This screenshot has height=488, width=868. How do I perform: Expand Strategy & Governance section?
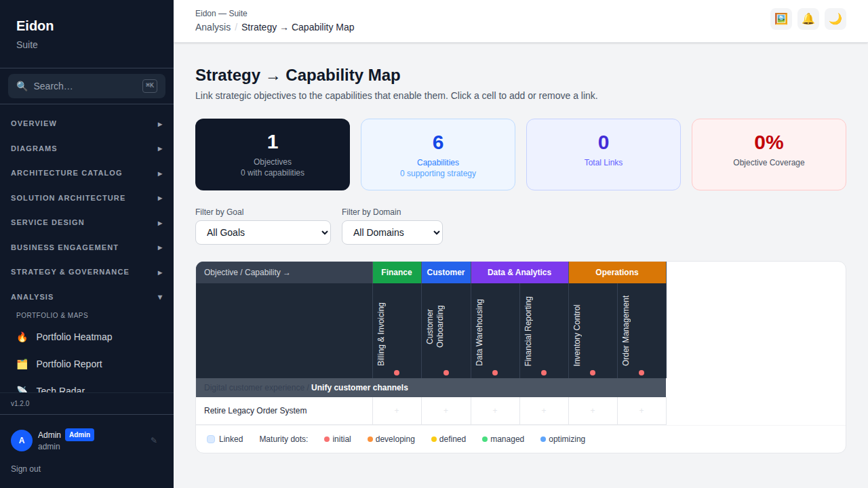(x=87, y=272)
